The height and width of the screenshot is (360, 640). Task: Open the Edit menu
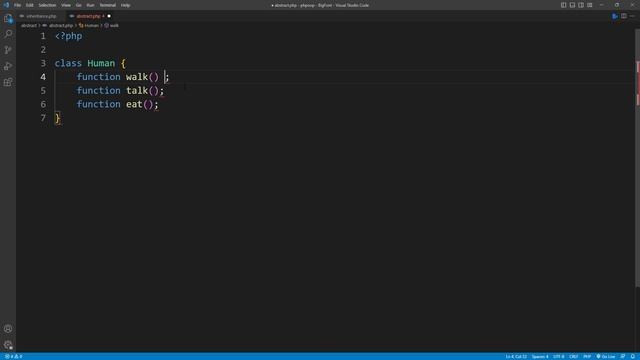29,5
